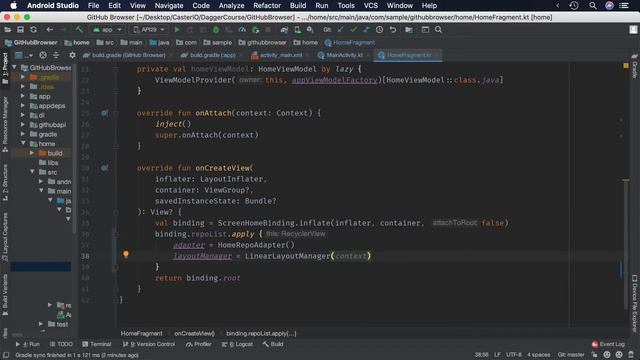Open the project view mode dropdown
The width and height of the screenshot is (640, 360).
[23, 55]
